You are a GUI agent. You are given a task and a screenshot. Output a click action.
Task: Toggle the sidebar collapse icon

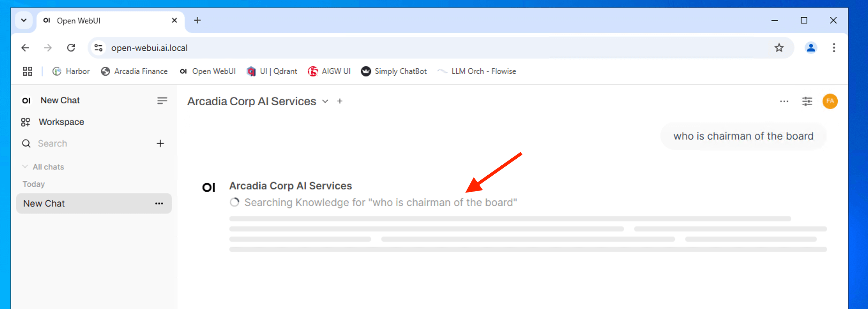coord(162,101)
